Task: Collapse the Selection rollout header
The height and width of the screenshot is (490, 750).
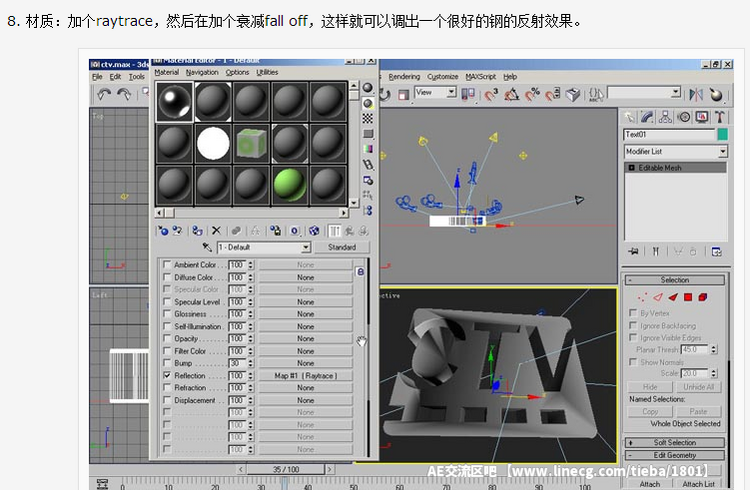Action: coord(675,280)
